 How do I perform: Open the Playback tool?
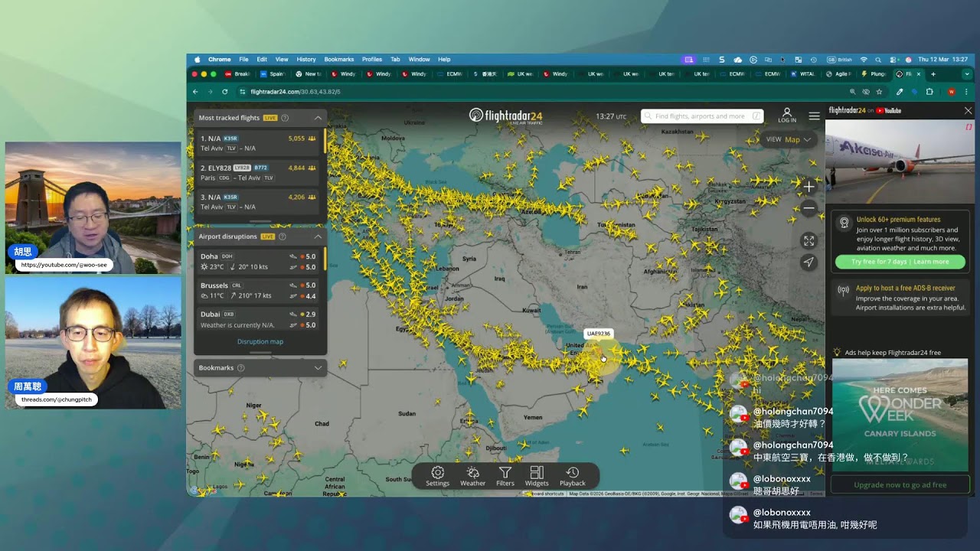[572, 476]
